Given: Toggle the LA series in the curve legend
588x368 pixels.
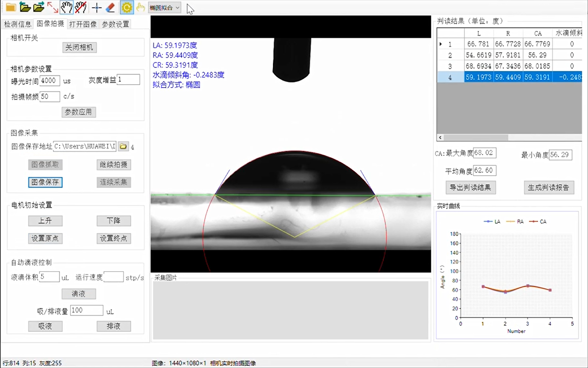Looking at the screenshot, I should [492, 221].
